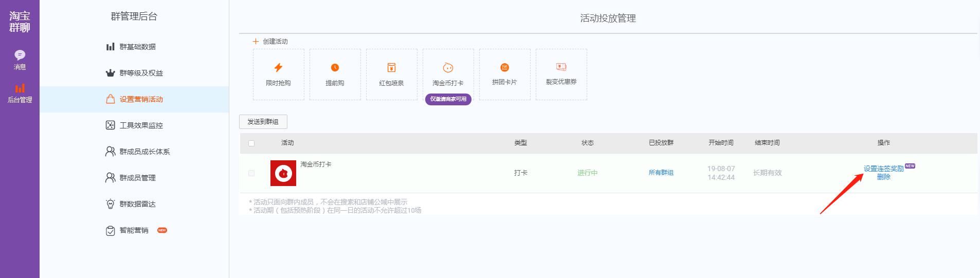Click the 群管理后台 heading

pyautogui.click(x=134, y=16)
